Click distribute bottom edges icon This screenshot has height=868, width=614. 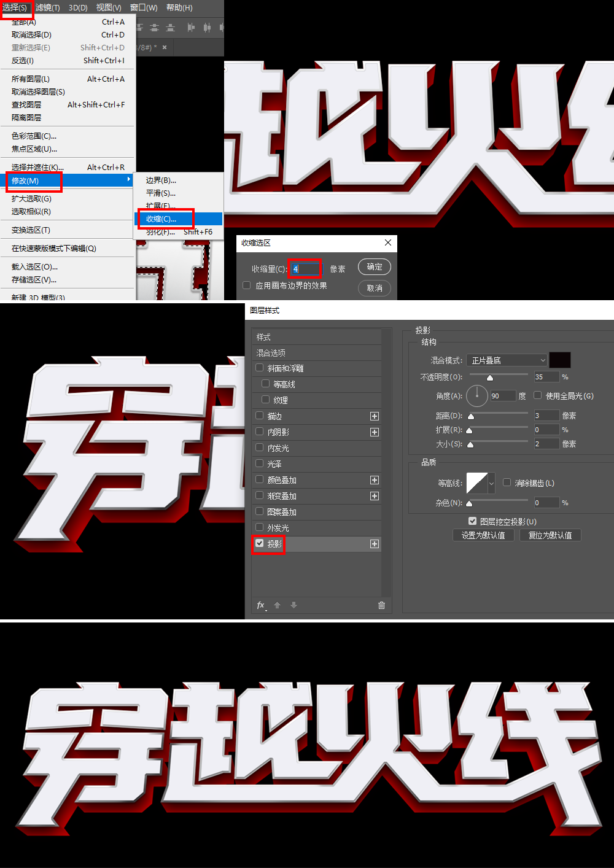pyautogui.click(x=170, y=28)
